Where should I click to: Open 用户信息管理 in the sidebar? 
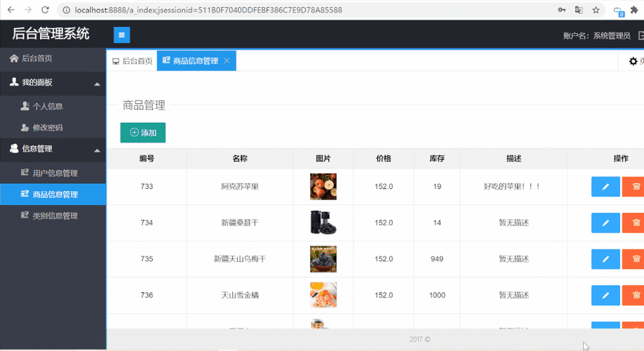(x=53, y=173)
